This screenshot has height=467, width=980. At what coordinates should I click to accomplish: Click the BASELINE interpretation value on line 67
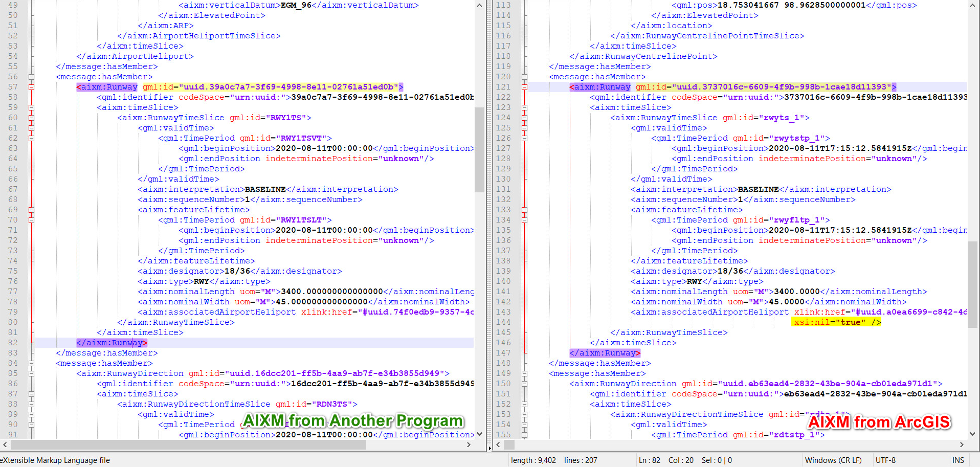coord(265,189)
